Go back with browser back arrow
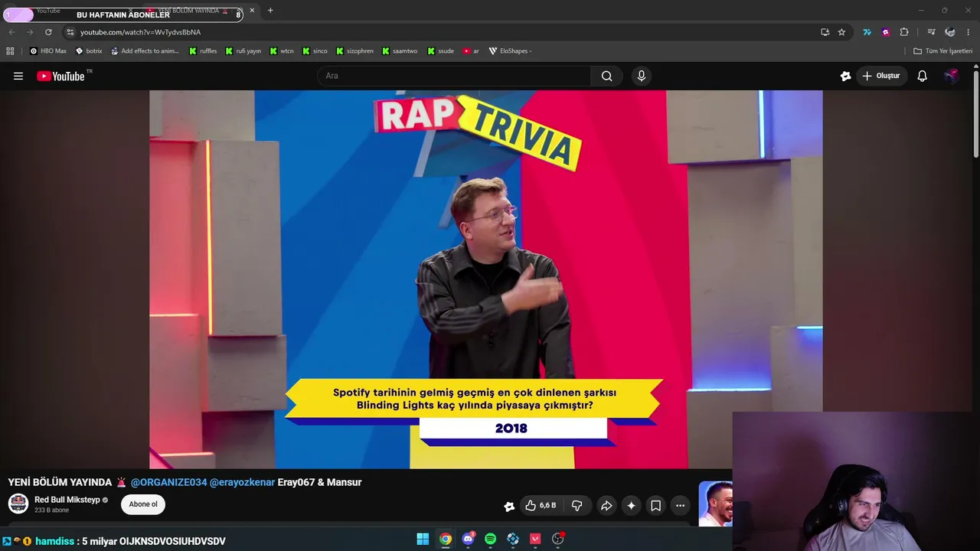 (x=11, y=32)
